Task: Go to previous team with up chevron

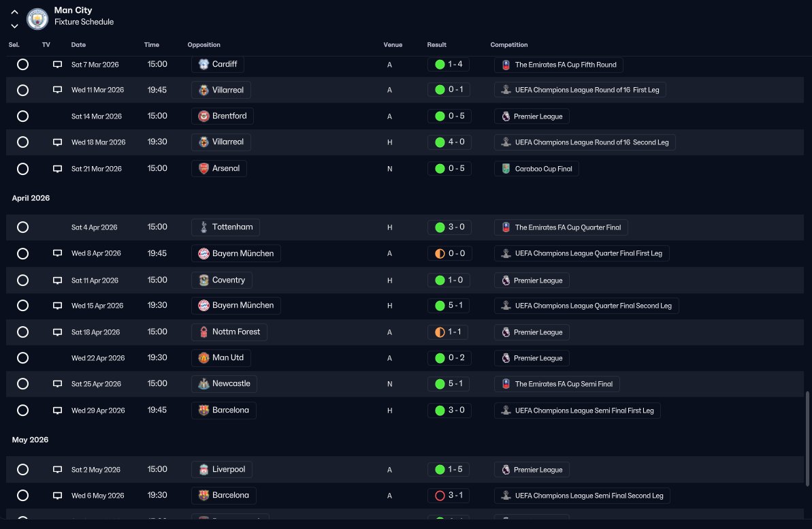Action: tap(14, 12)
